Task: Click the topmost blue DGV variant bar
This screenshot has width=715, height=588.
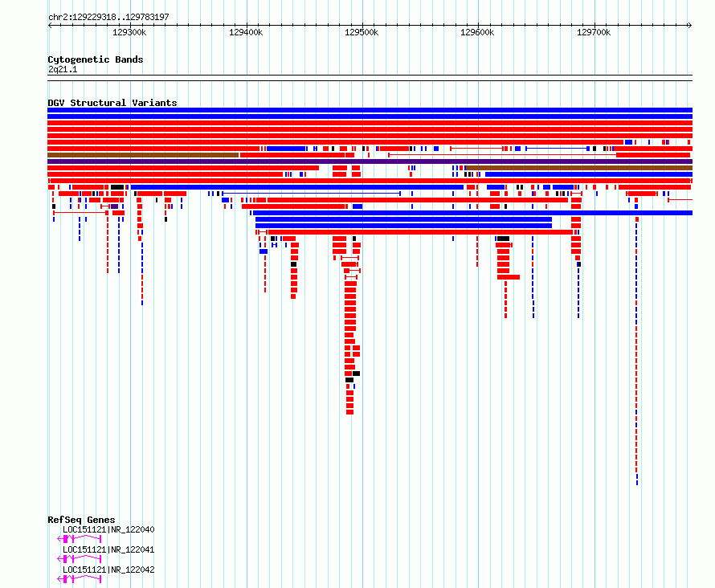Action: pos(370,110)
